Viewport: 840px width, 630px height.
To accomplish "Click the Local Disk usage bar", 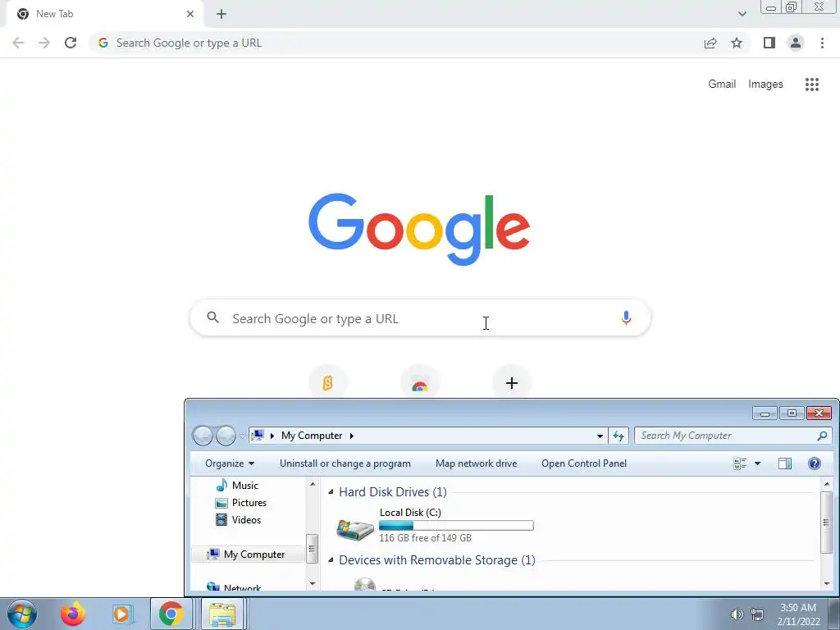I will tap(456, 526).
